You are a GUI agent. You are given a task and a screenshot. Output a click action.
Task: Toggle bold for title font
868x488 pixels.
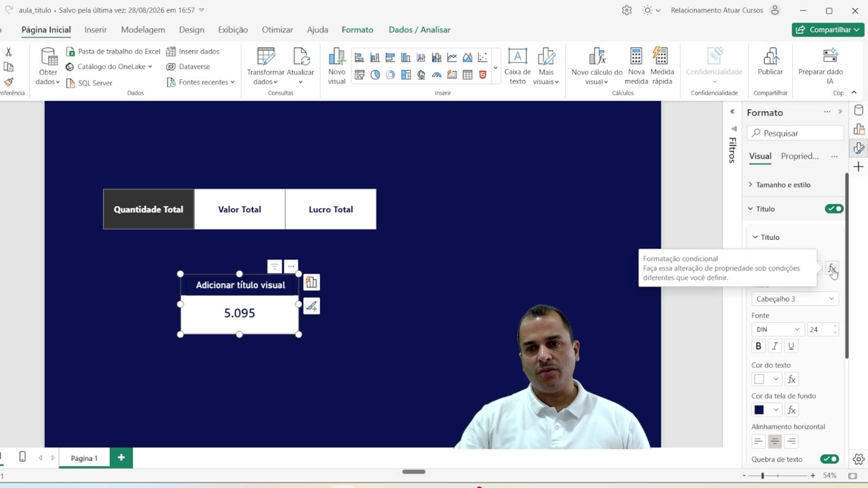tap(758, 346)
